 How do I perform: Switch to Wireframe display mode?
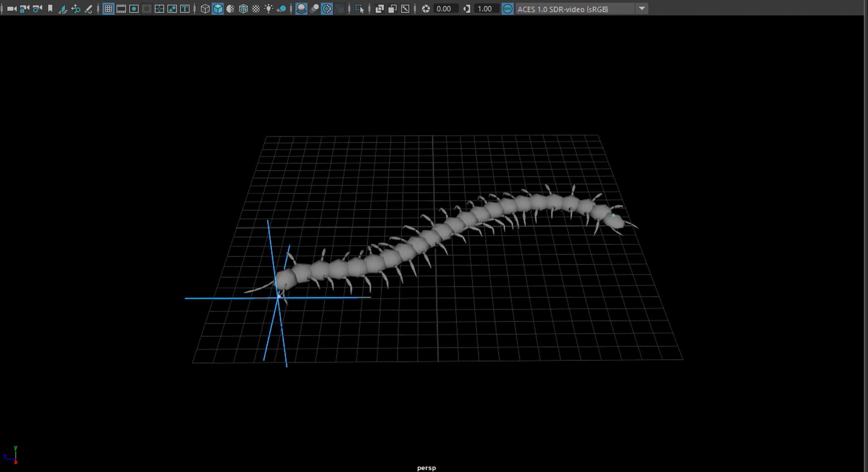coord(205,9)
